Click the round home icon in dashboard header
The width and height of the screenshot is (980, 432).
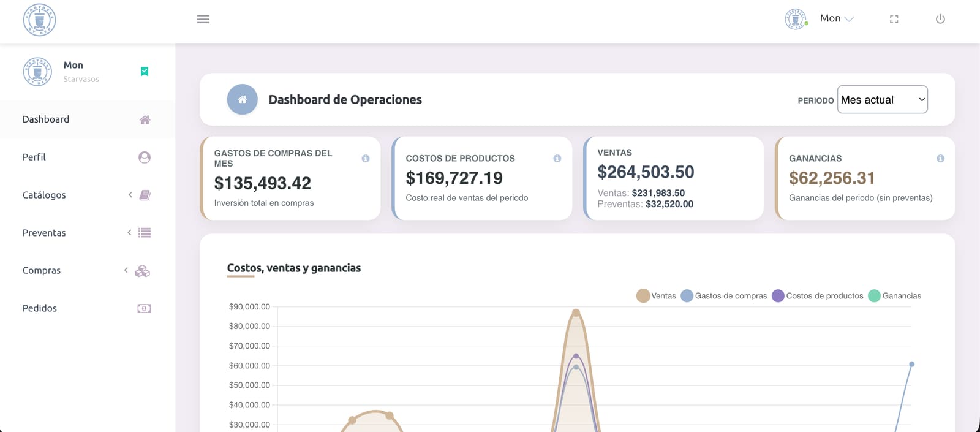[243, 99]
